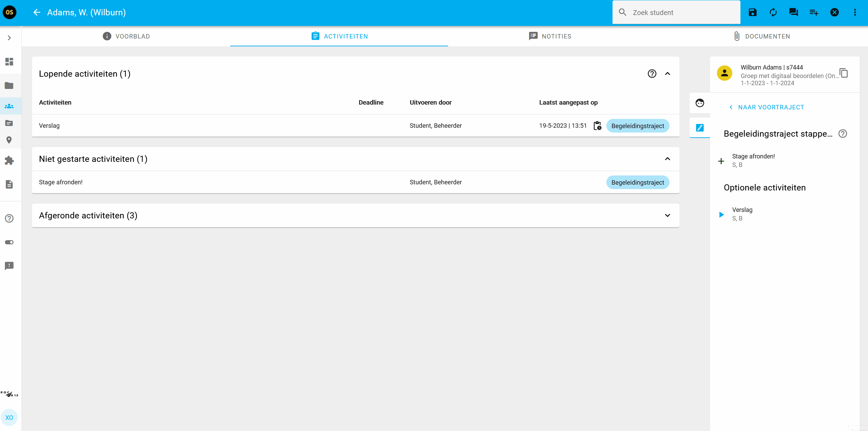Collapse the Lopende activiteiten section

pos(667,74)
